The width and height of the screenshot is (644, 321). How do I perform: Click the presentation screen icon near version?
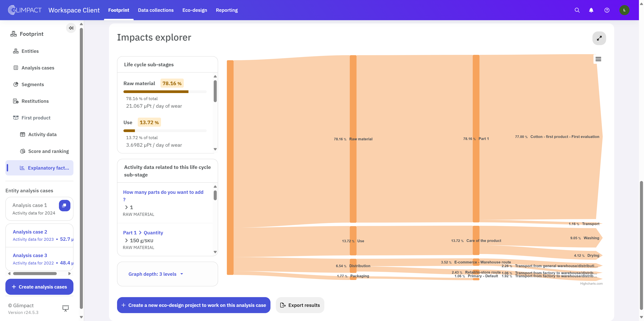click(66, 308)
